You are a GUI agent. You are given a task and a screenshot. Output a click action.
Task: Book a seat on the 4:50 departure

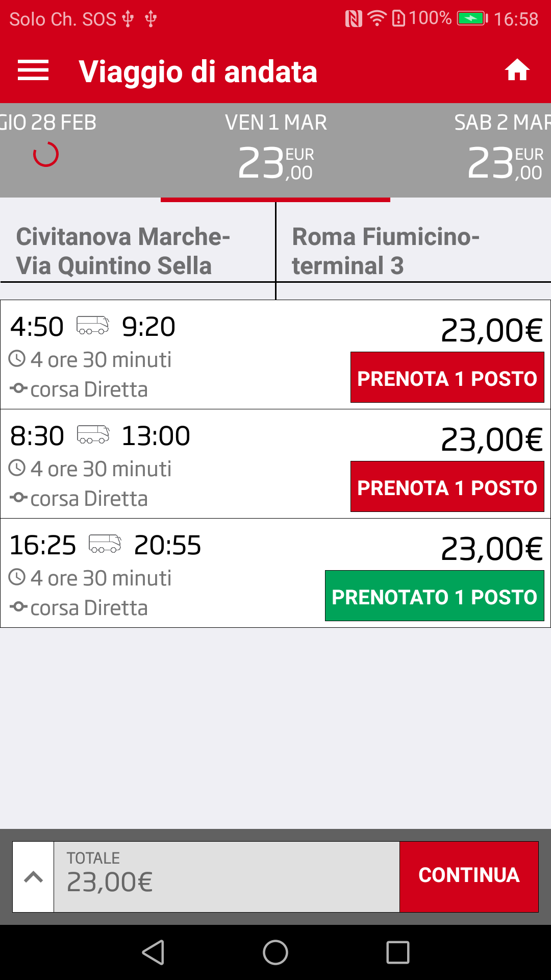447,378
